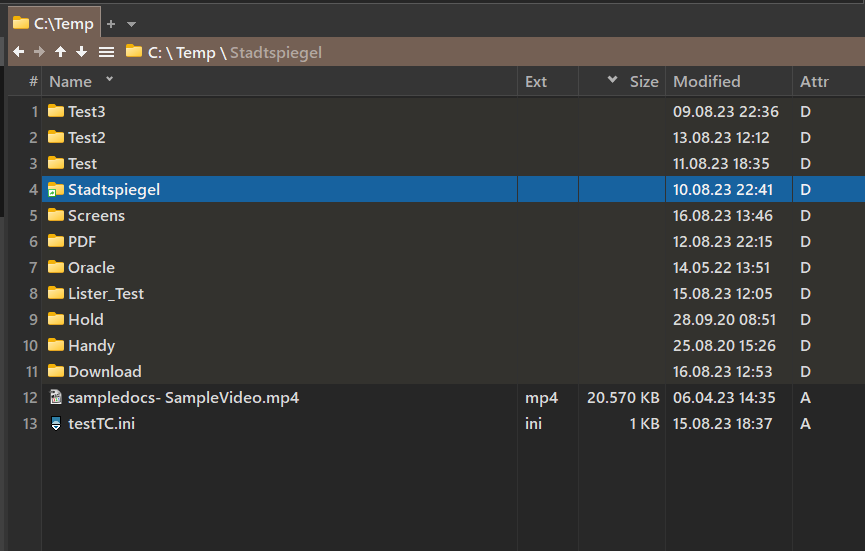Screen dimensions: 865x551
Task: Click the 1 KB size value
Action: tap(644, 424)
